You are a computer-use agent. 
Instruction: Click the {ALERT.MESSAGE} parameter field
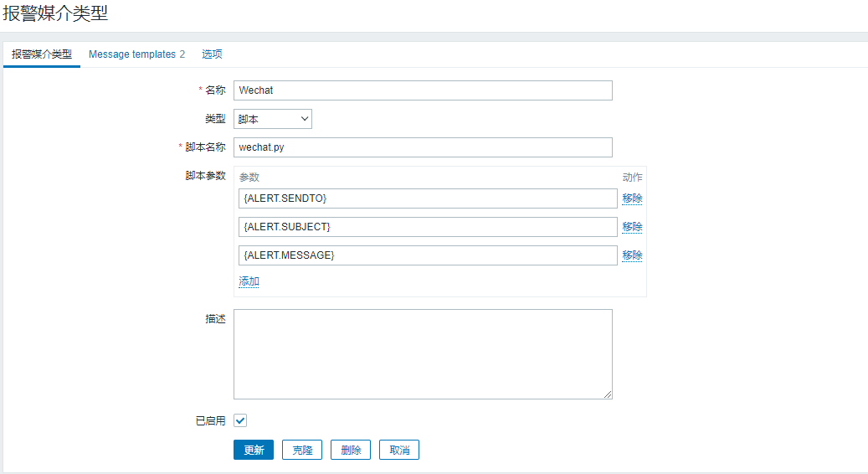(427, 255)
